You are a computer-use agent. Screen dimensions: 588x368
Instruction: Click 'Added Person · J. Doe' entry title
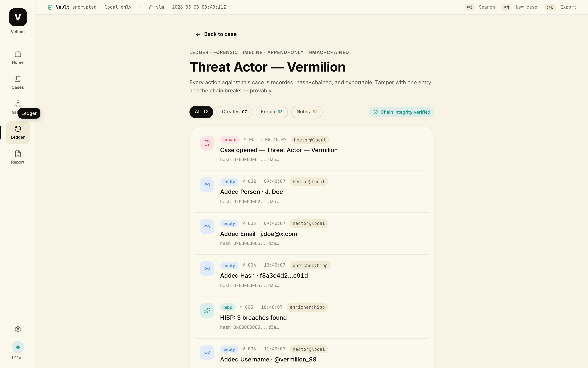tap(252, 192)
